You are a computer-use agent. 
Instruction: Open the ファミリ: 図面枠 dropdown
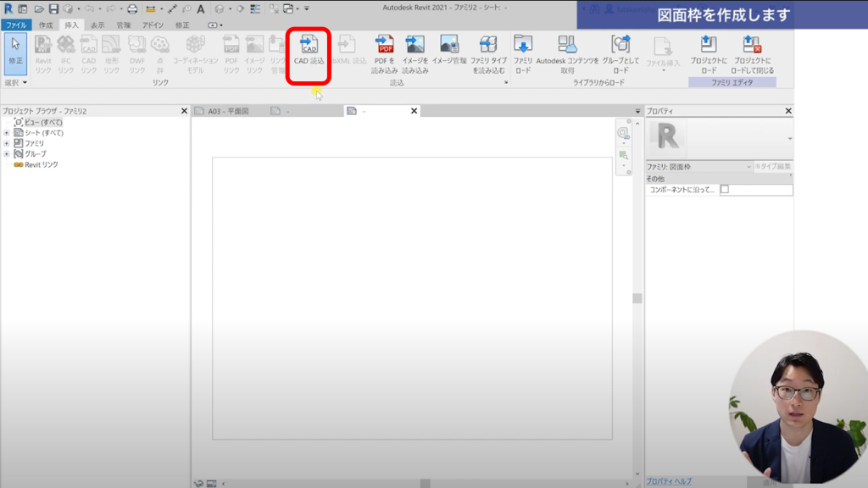tap(748, 167)
